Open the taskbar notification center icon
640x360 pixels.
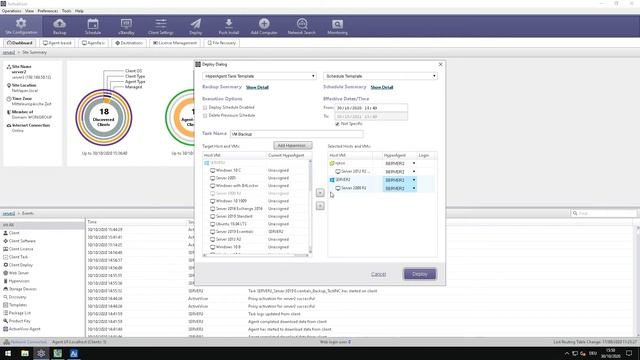pyautogui.click(x=629, y=353)
